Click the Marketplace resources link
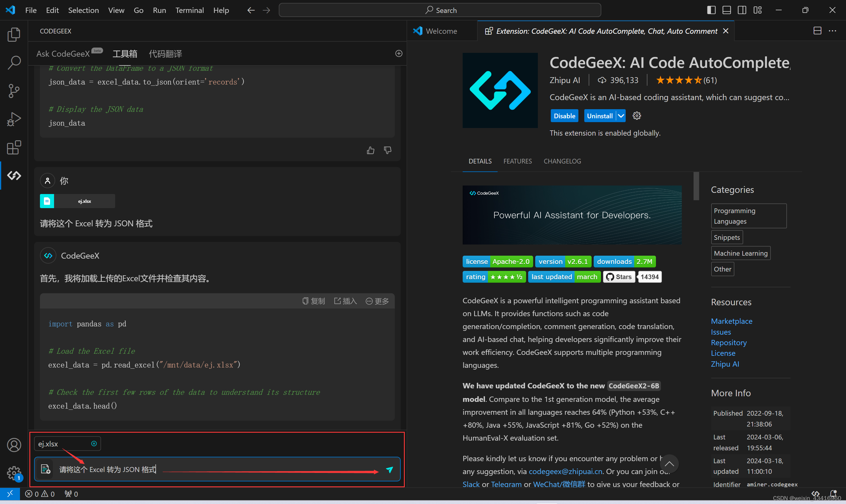Image resolution: width=846 pixels, height=504 pixels. tap(731, 321)
